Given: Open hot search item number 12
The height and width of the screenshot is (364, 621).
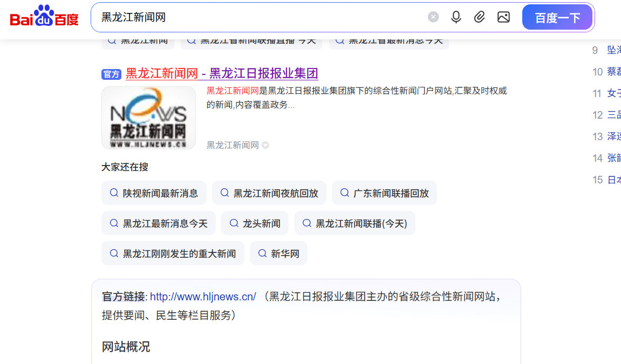Looking at the screenshot, I should [606, 115].
